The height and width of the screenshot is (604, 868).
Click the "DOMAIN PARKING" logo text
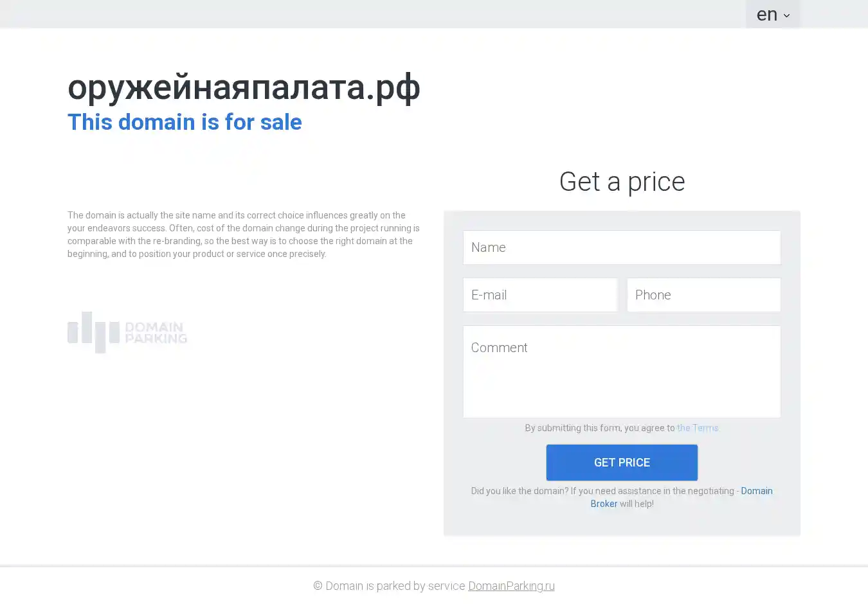click(x=156, y=333)
